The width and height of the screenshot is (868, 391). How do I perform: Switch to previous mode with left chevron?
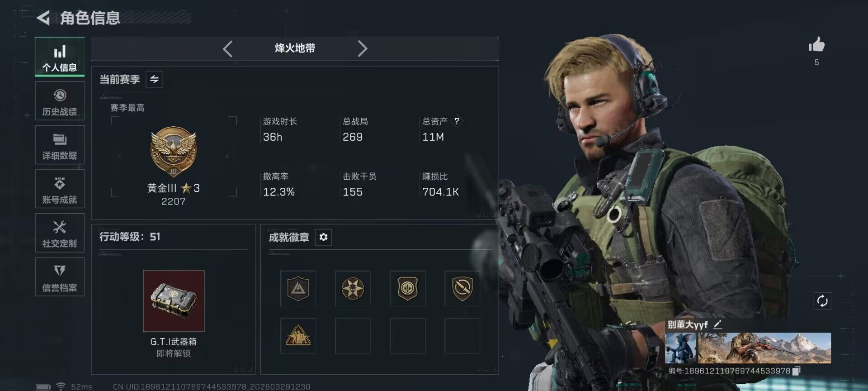click(x=227, y=48)
